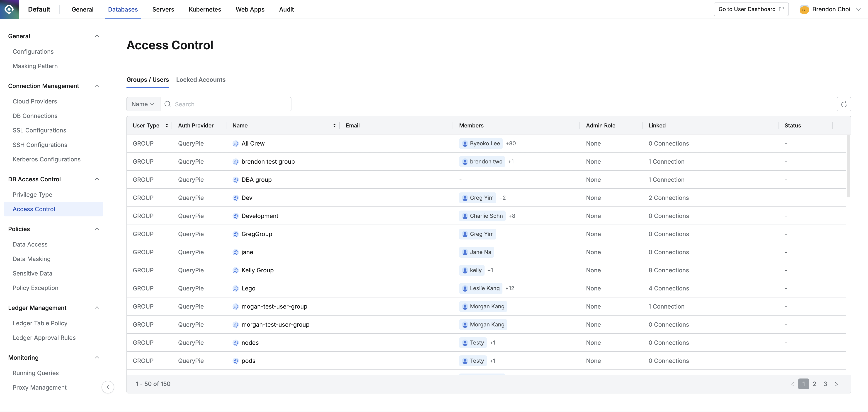Sort by the User Type column
Screen dimensions: 868x412
pos(166,126)
